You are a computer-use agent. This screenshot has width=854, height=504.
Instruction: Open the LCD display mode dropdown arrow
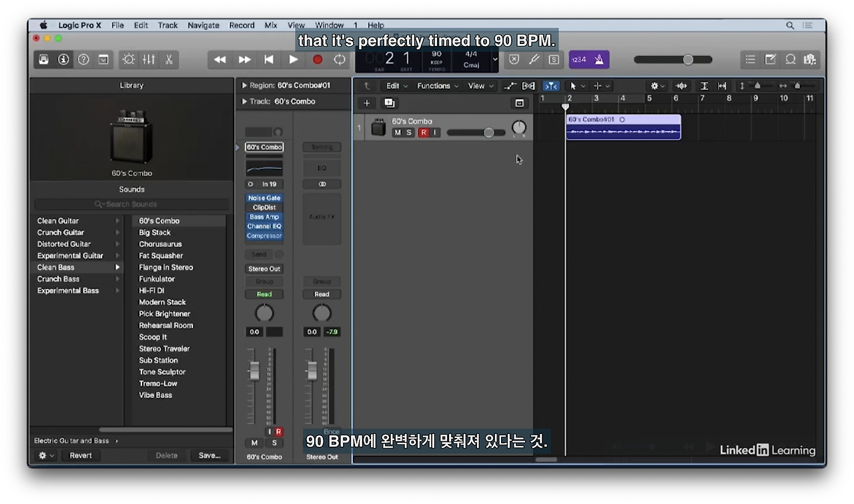point(495,59)
